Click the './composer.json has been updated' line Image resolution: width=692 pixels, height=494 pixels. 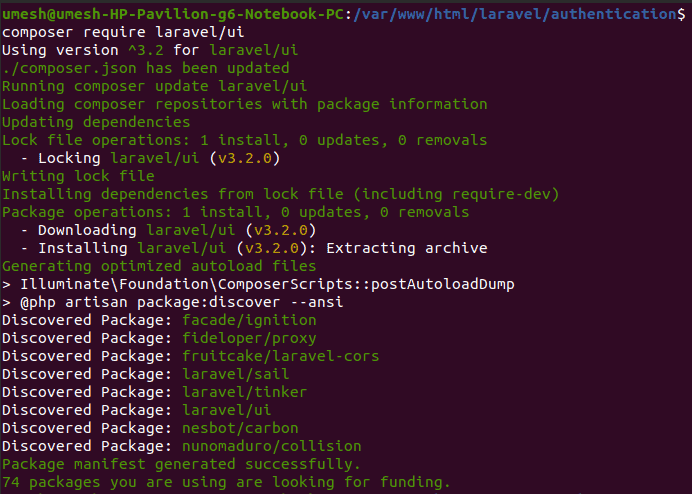146,68
